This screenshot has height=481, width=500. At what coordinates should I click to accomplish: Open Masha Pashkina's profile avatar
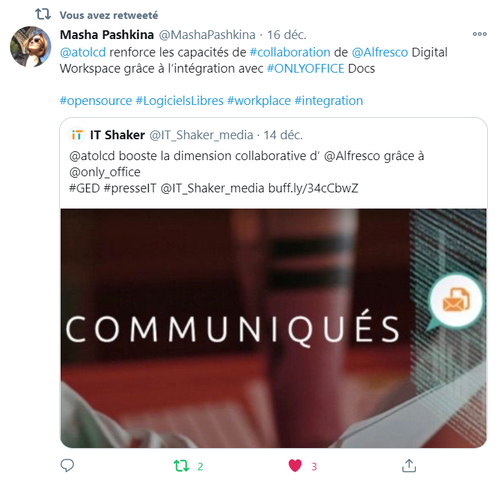pos(30,47)
